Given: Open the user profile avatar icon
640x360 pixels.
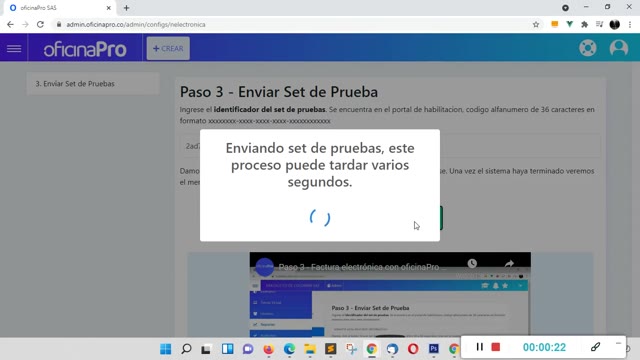Looking at the screenshot, I should pyautogui.click(x=619, y=48).
